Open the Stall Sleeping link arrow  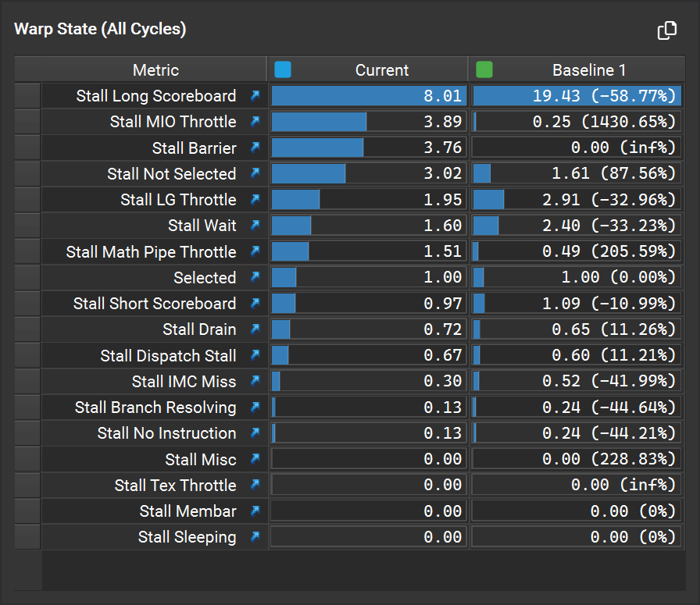coord(255,537)
